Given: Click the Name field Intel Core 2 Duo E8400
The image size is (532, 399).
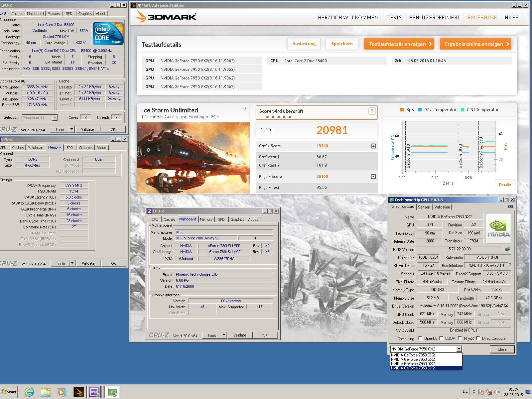Looking at the screenshot, I should 56,25.
